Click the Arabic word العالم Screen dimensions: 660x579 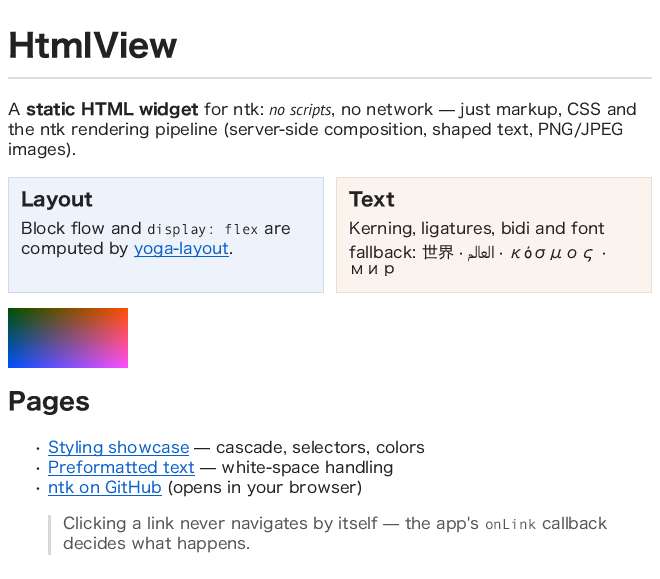coord(481,253)
